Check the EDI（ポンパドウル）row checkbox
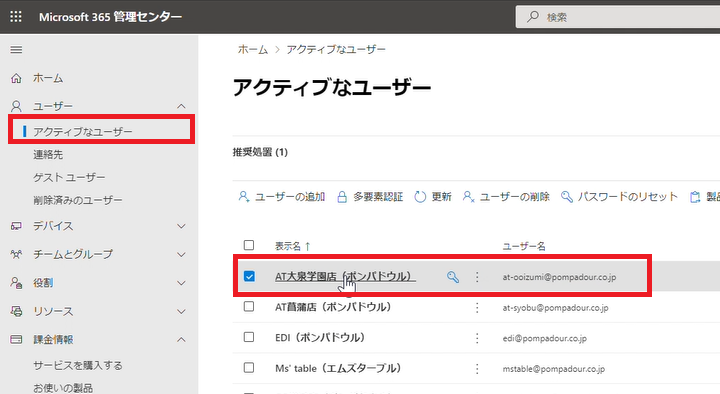Image resolution: width=720 pixels, height=394 pixels. point(249,337)
